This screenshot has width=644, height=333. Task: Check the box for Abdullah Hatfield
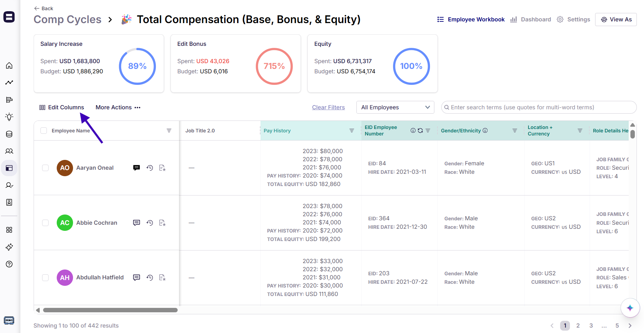[46, 278]
